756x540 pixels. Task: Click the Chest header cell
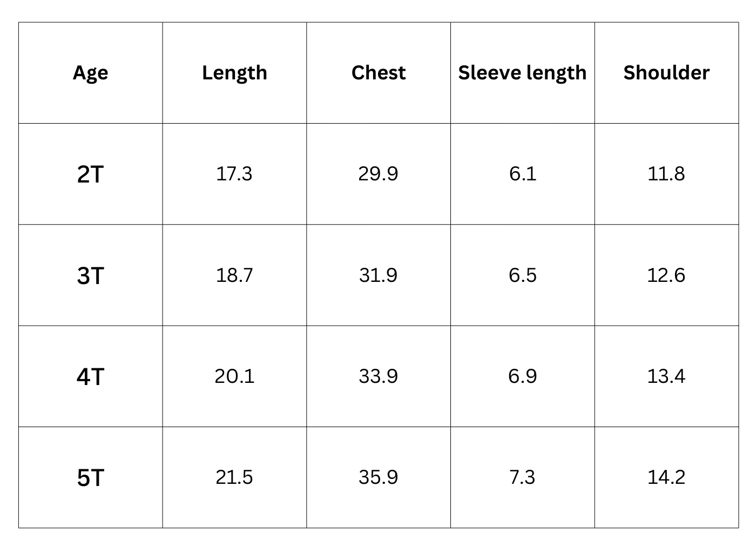click(x=378, y=73)
